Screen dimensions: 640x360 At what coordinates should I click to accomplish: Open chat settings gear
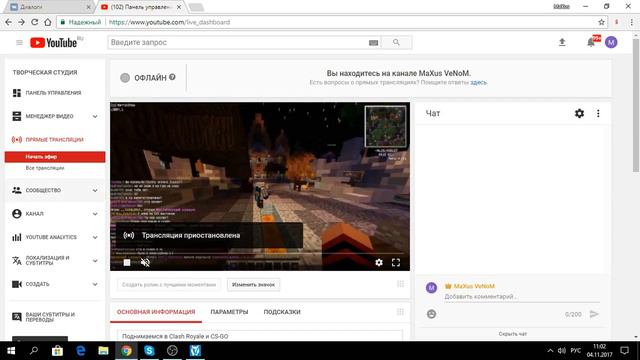(579, 113)
